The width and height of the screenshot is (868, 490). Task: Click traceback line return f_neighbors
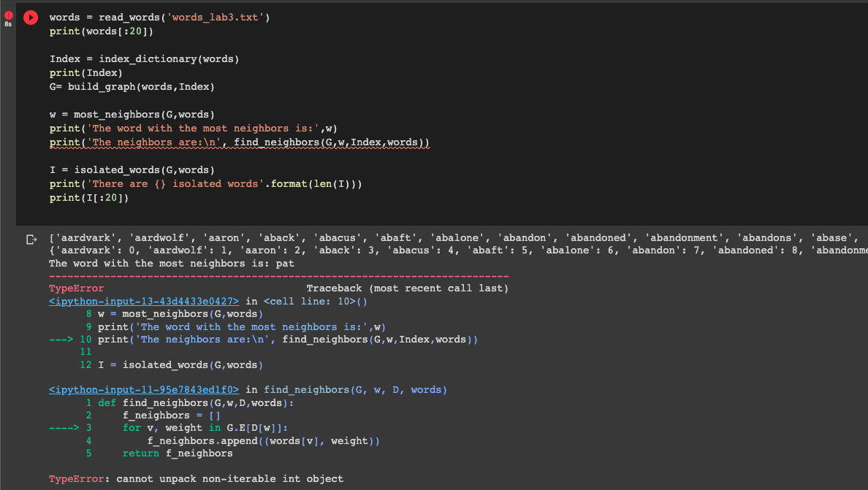[x=178, y=453]
